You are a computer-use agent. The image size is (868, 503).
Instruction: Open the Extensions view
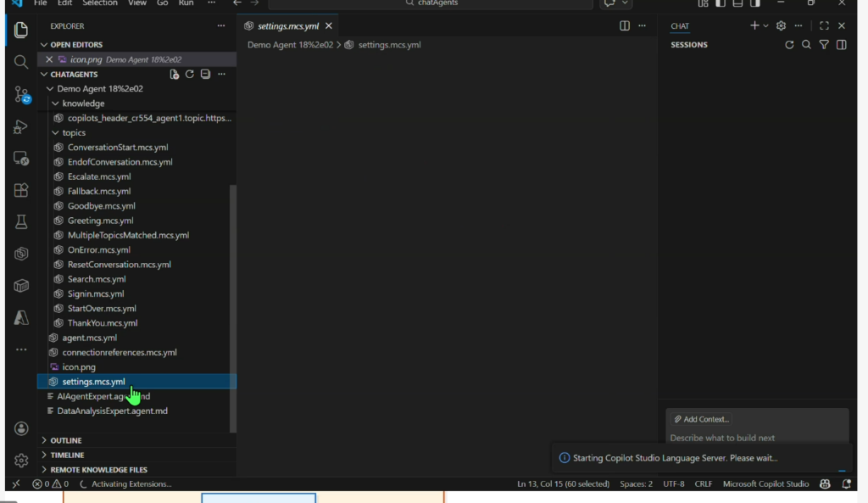pyautogui.click(x=21, y=190)
